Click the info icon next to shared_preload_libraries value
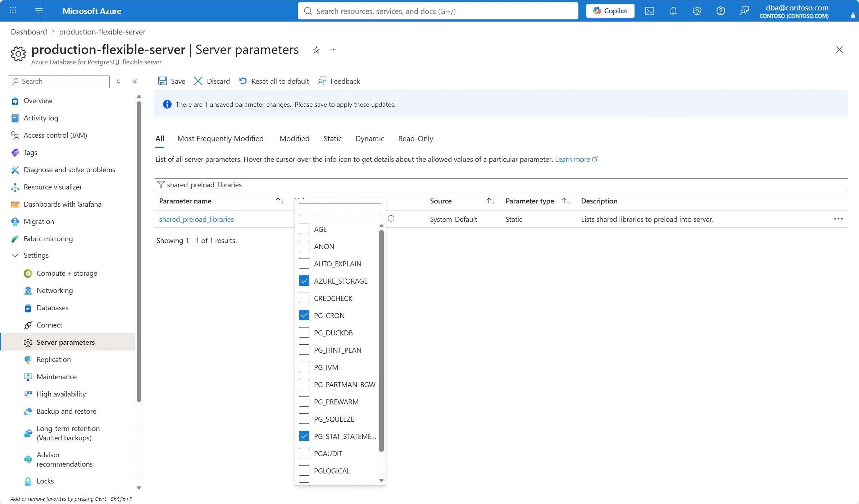The image size is (859, 504). pos(391,219)
